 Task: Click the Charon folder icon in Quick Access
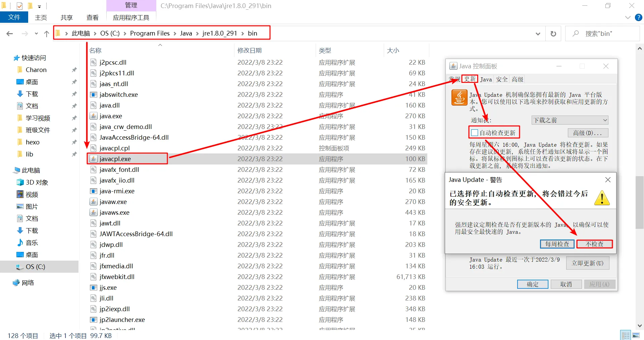click(20, 70)
